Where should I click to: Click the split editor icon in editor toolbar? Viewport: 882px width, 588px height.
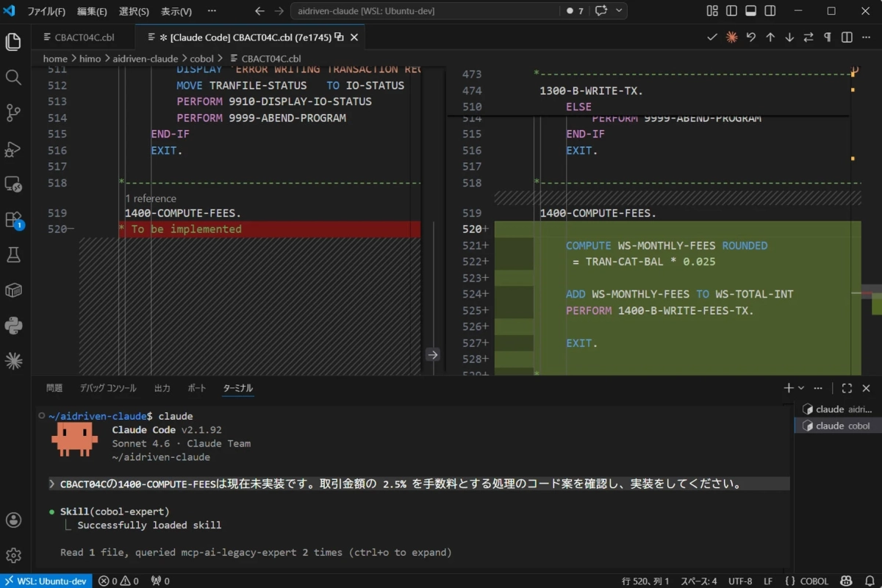pos(847,37)
